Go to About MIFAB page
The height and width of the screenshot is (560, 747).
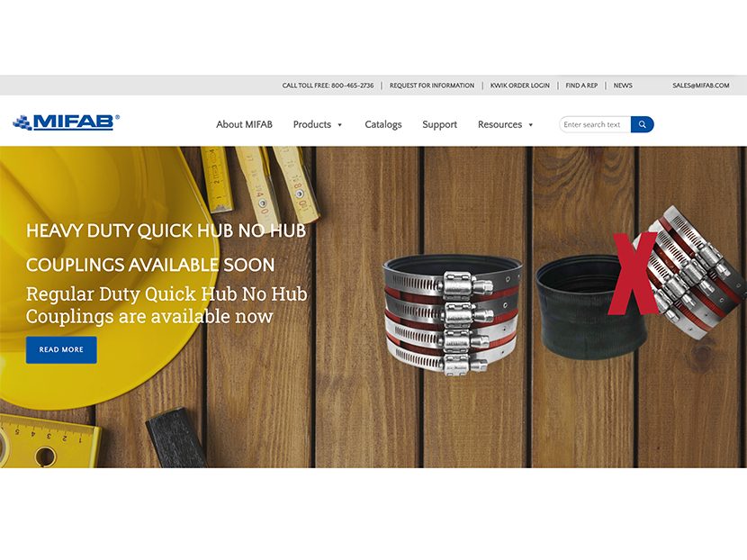pos(244,124)
